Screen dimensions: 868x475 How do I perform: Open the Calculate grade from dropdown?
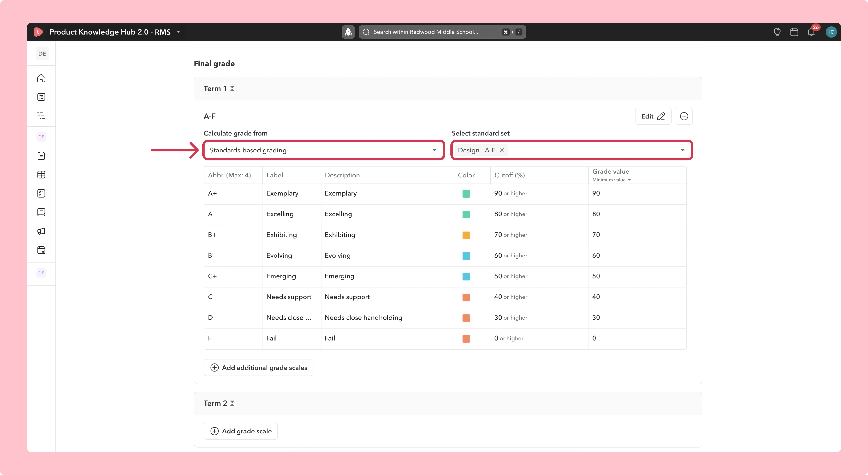pyautogui.click(x=324, y=150)
